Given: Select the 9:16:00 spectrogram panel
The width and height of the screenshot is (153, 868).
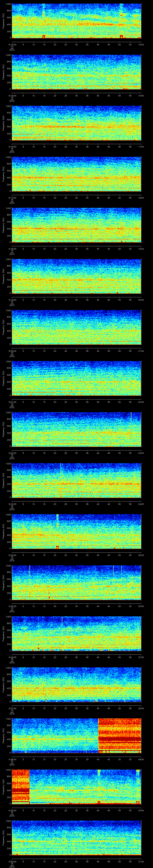Looking at the screenshot, I should [x=76, y=123].
